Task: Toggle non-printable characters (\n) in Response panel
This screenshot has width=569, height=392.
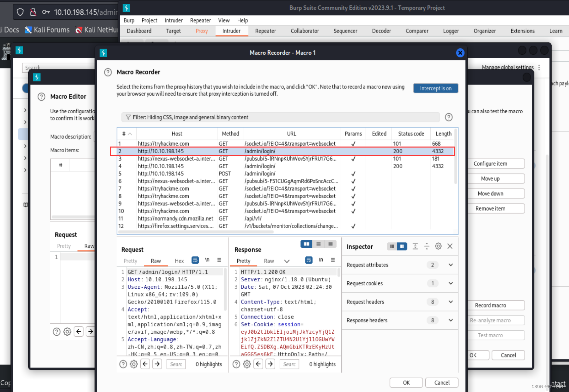Action: pos(321,260)
